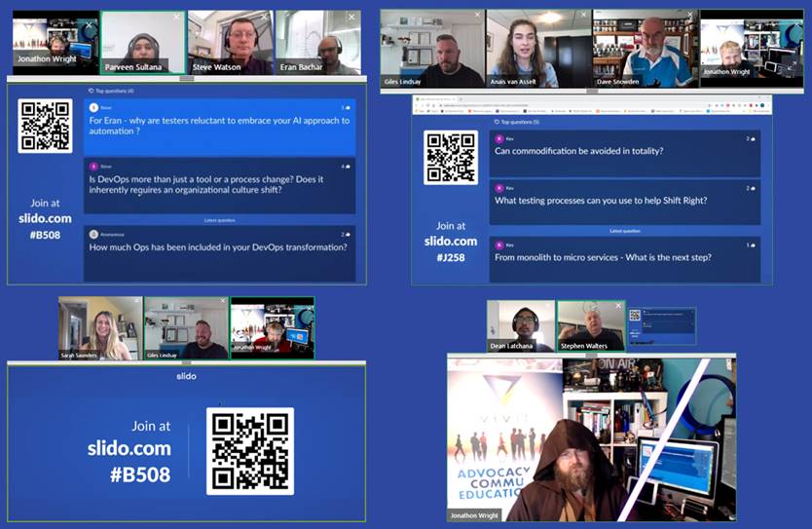Upvote the testers and AI automation question

tap(347, 108)
